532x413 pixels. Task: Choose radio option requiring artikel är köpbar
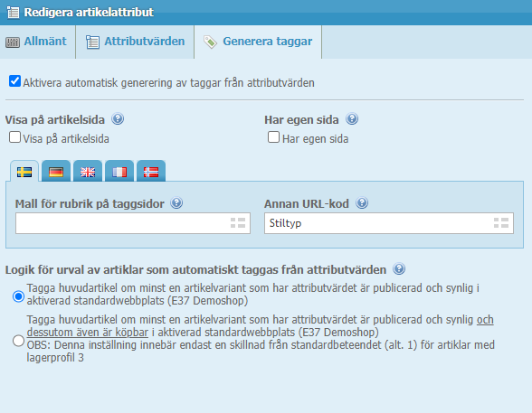(18, 341)
